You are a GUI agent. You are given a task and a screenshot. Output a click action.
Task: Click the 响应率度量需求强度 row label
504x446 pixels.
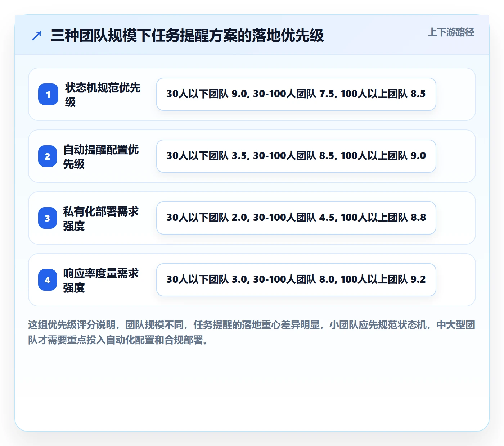(x=101, y=280)
